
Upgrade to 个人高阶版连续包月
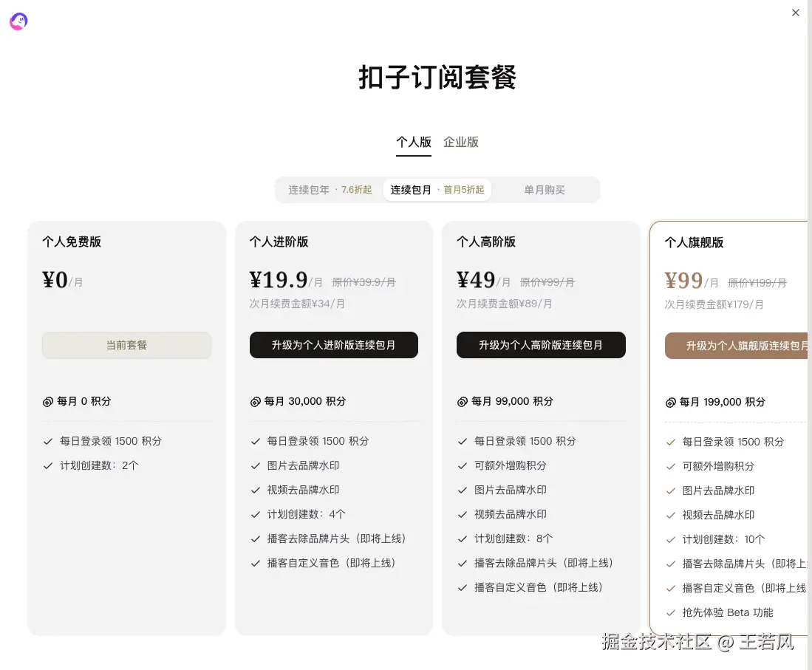click(x=541, y=345)
